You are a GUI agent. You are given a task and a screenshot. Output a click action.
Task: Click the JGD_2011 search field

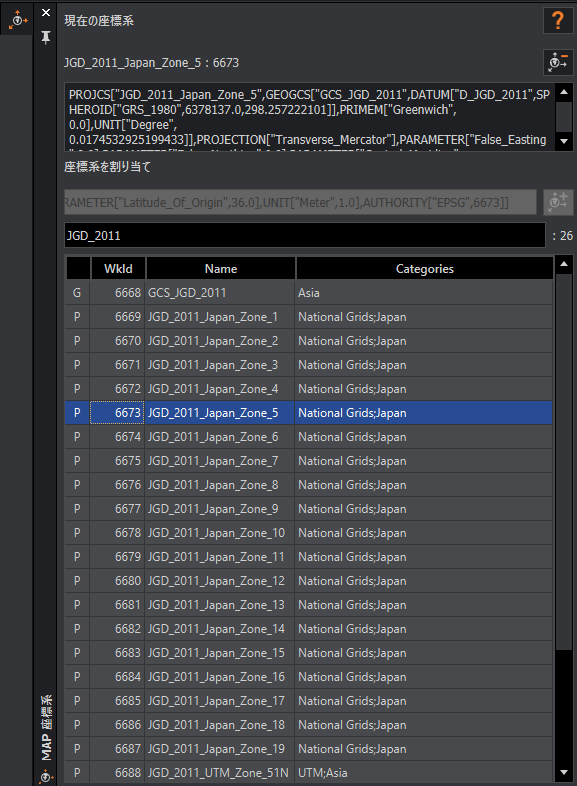[305, 235]
